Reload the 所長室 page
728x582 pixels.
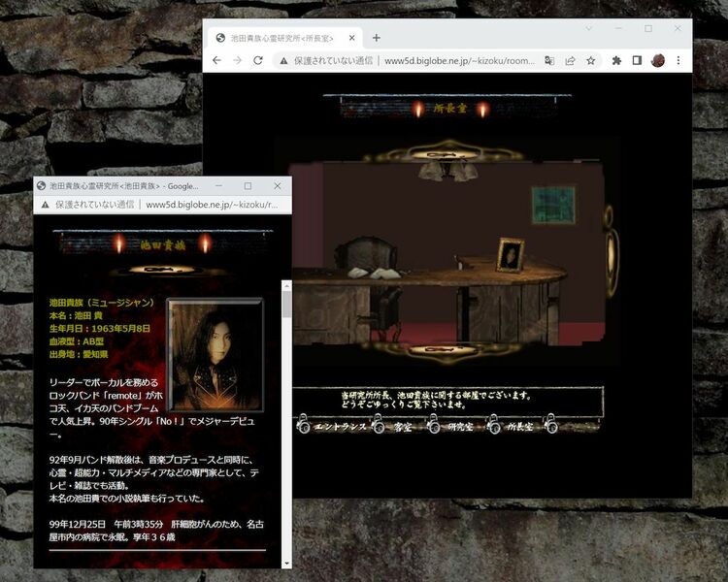pos(258,60)
